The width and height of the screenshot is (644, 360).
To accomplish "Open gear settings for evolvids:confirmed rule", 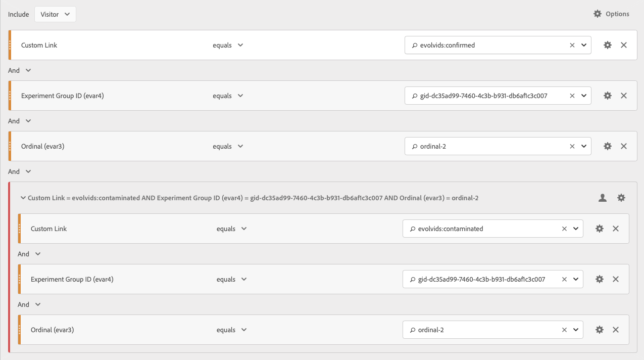I will 608,45.
